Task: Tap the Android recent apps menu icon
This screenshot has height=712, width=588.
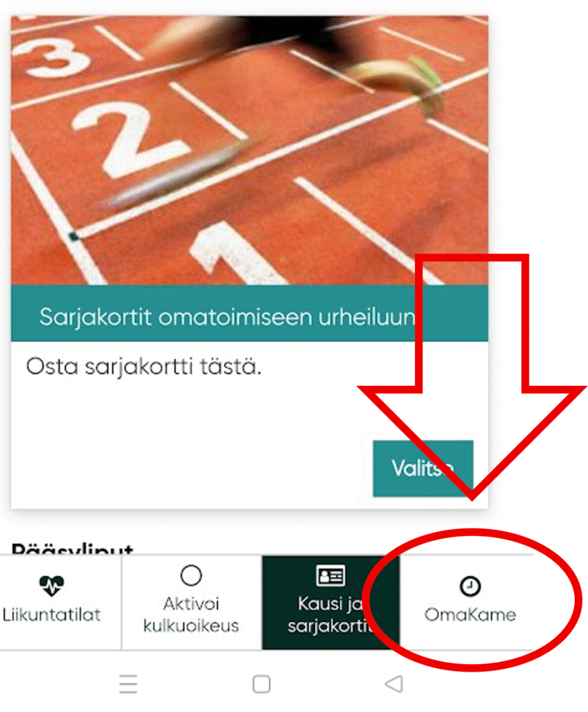Action: point(129,684)
